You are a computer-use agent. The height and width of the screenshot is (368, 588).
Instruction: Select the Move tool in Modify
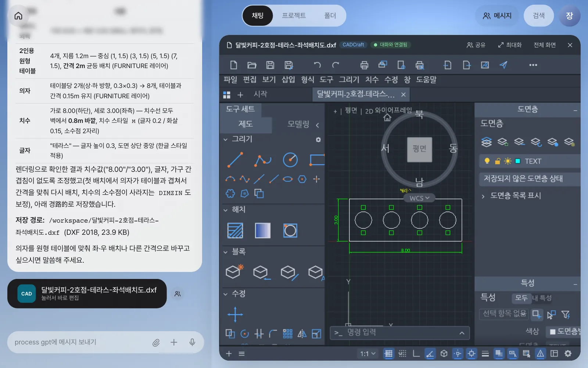tap(235, 315)
